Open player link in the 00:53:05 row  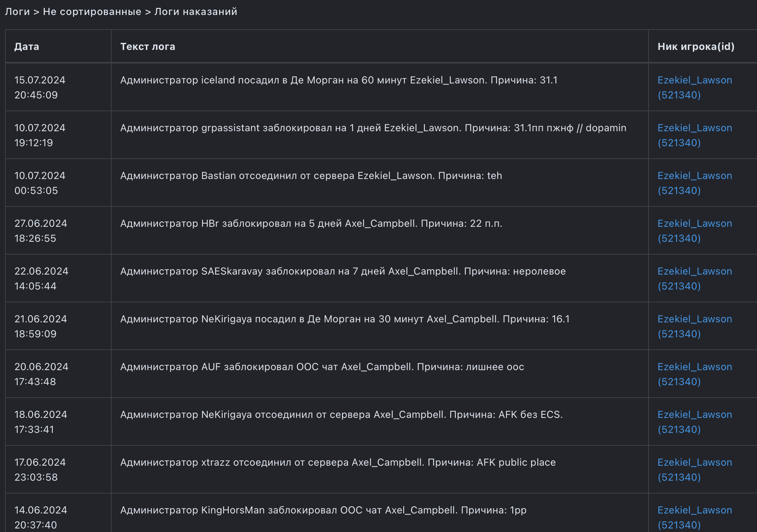tap(695, 183)
